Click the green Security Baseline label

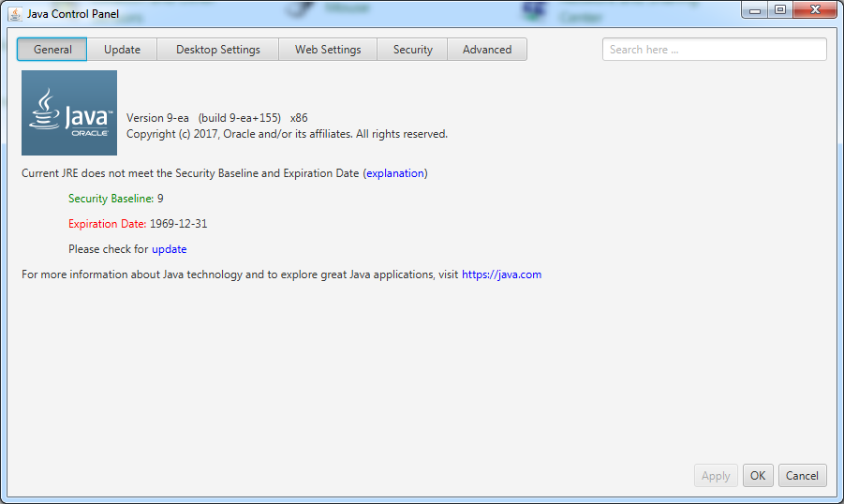click(111, 199)
